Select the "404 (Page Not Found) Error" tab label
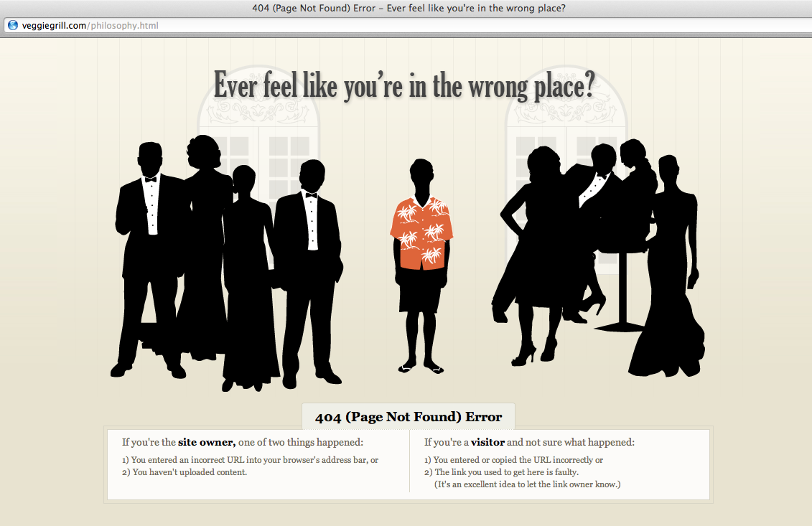This screenshot has width=812, height=526. (x=408, y=417)
